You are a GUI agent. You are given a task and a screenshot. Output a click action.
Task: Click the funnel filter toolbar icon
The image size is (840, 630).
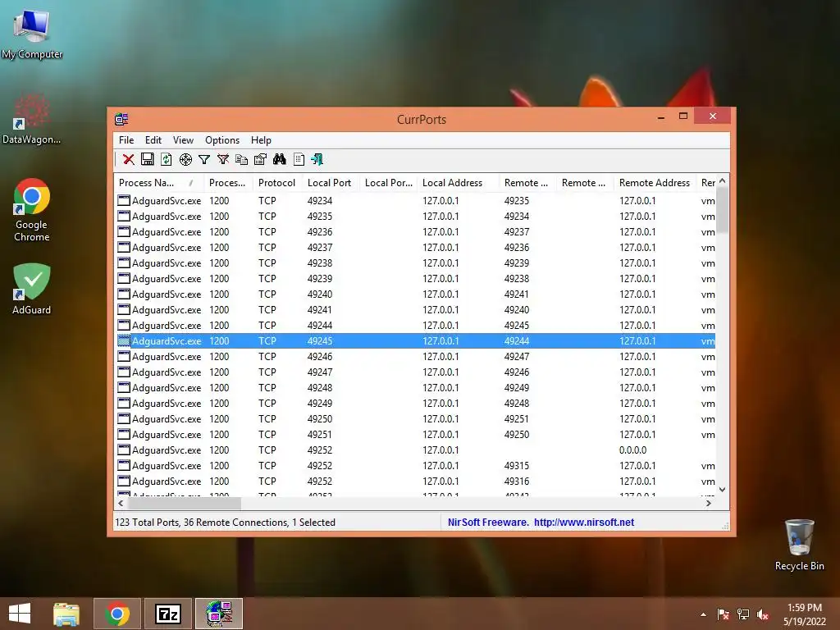coord(204,159)
